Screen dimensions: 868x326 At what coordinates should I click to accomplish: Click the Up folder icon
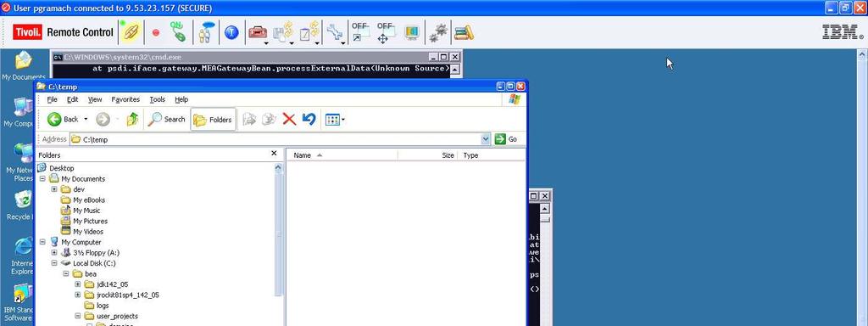[132, 119]
